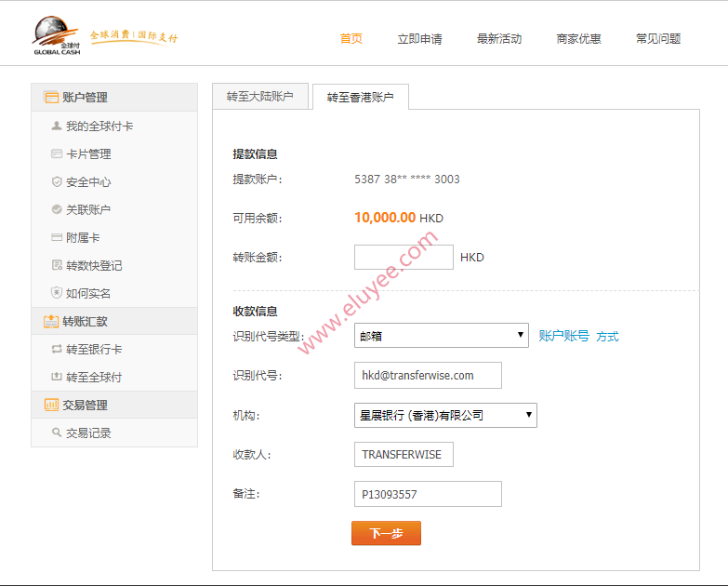Open the 机构 dropdown showing 星展银行
Image resolution: width=728 pixels, height=586 pixels.
pyautogui.click(x=445, y=415)
